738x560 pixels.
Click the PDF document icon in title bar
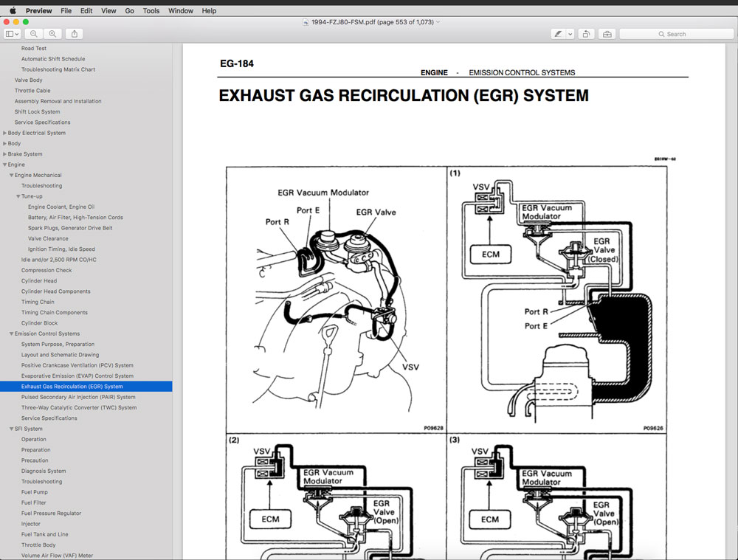point(306,22)
